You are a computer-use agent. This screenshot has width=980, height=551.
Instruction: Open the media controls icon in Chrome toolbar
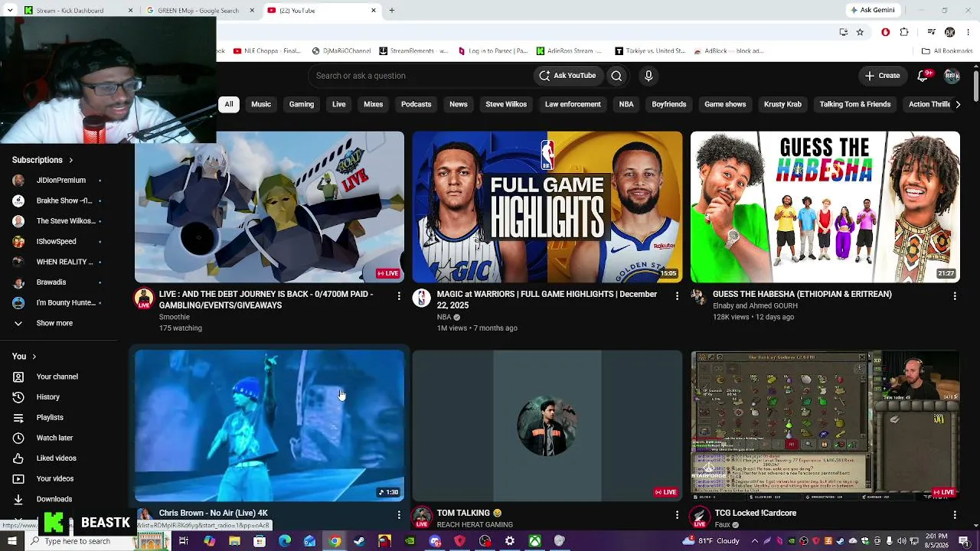click(x=931, y=32)
